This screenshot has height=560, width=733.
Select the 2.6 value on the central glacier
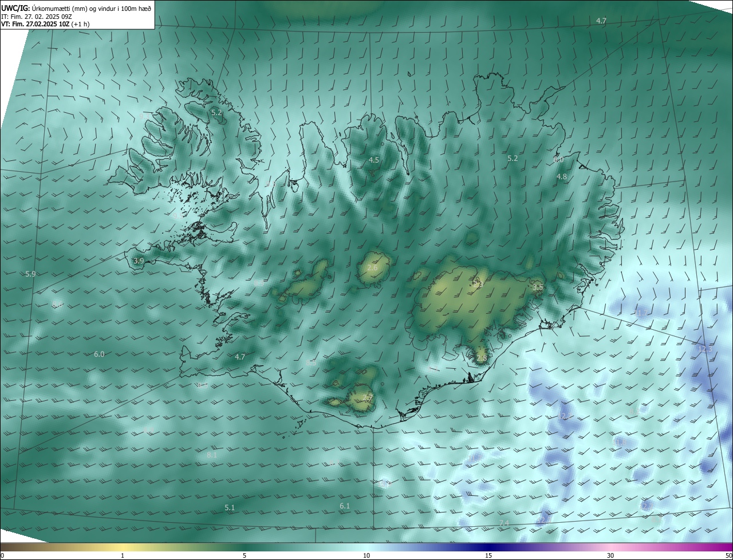coord(372,268)
